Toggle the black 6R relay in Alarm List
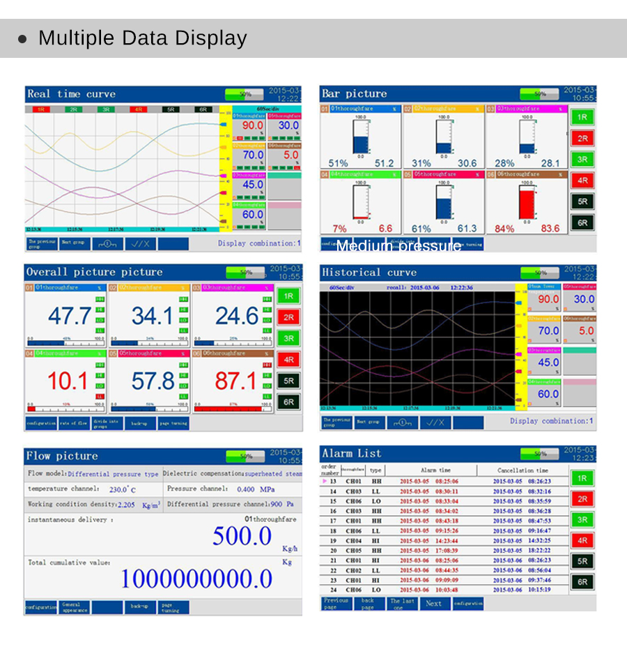 point(582,582)
